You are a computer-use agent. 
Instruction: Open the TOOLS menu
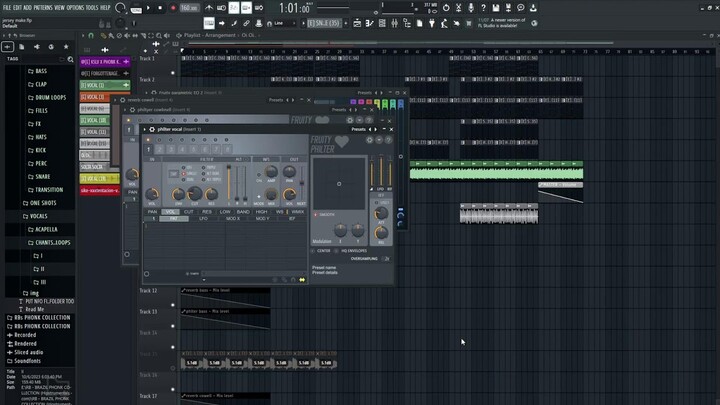coord(92,8)
